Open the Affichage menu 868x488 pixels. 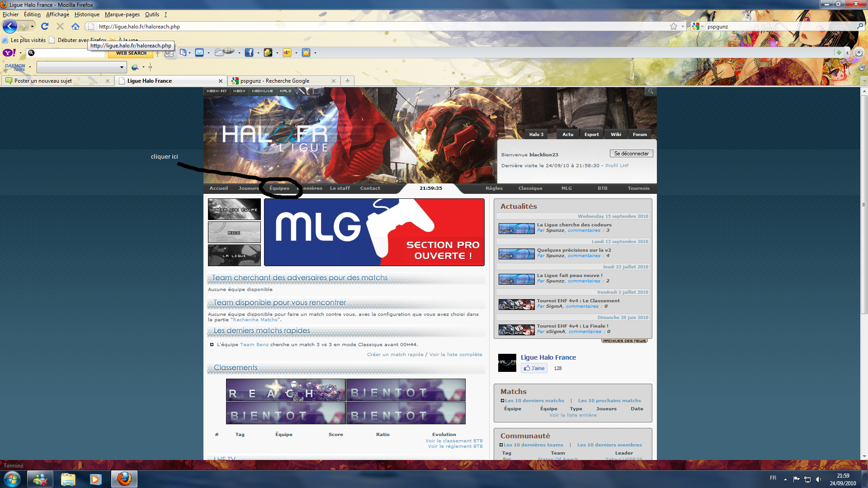(x=57, y=14)
